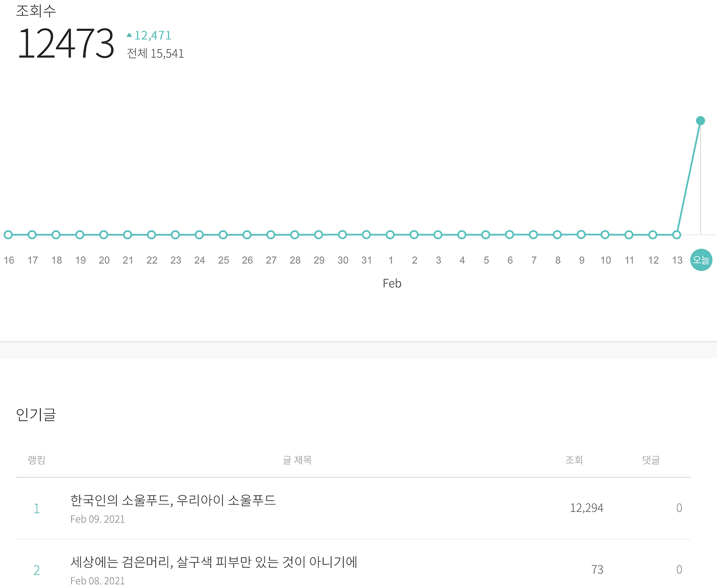Click the view count 12,294 for the top post
Screen dimensions: 717x588
click(586, 508)
